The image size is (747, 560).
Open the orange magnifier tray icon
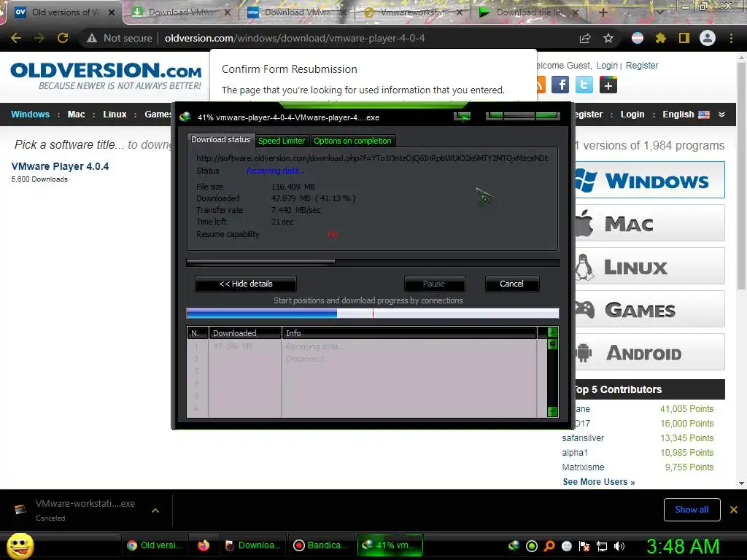pos(549,546)
